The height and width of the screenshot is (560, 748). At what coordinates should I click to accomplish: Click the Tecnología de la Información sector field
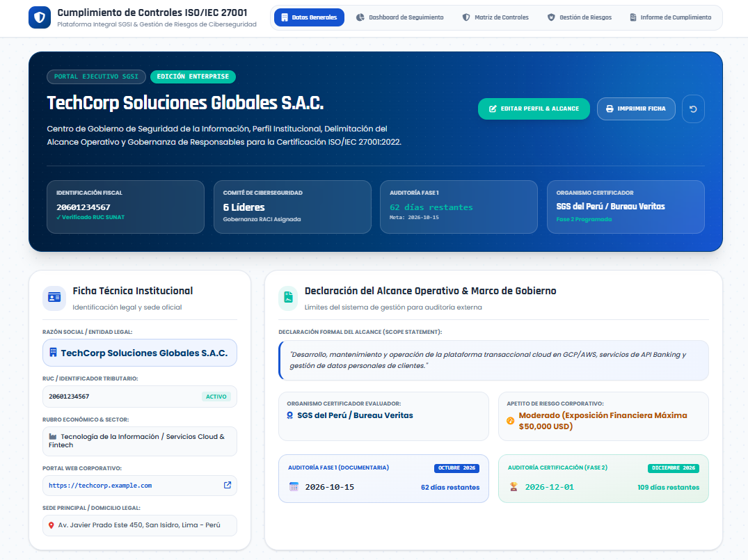tap(140, 441)
